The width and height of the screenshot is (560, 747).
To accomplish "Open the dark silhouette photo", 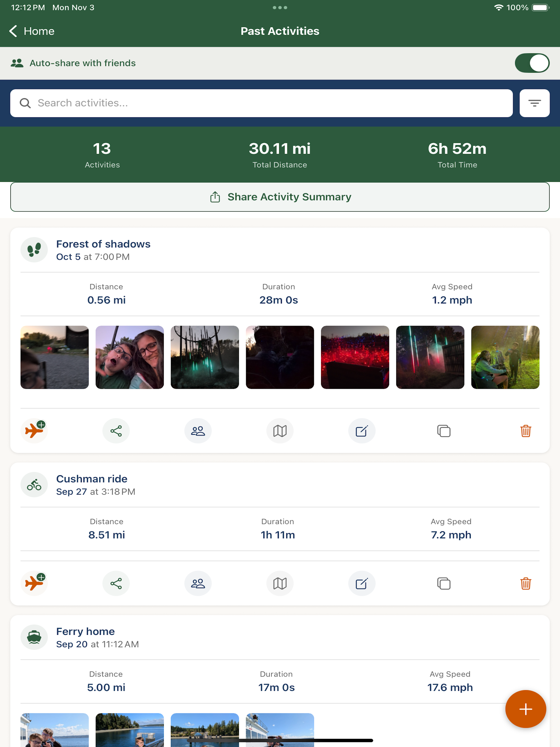I will click(280, 357).
